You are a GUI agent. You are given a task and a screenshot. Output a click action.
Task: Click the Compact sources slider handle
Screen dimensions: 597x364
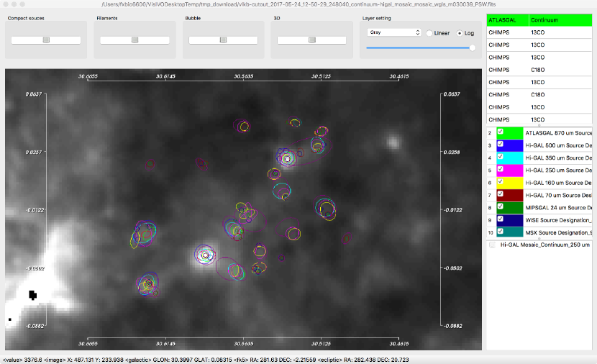[46, 40]
